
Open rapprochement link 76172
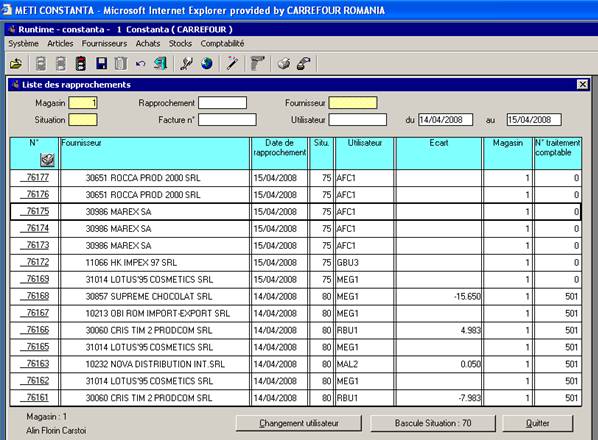pyautogui.click(x=36, y=262)
